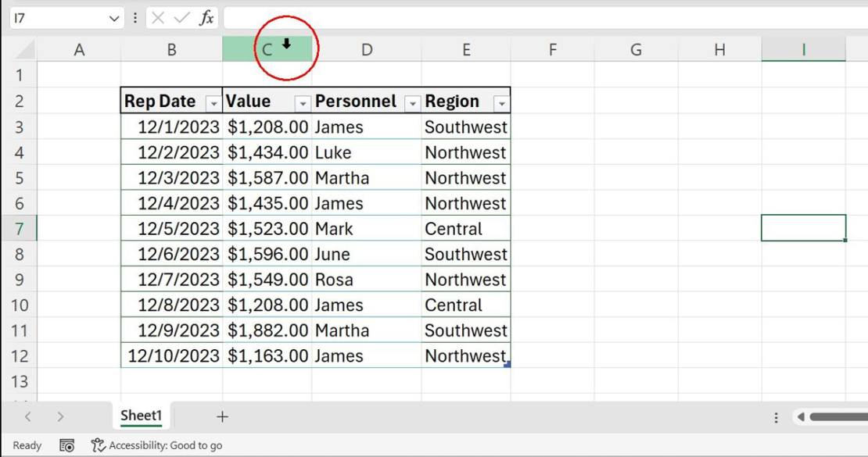Click the Enter checkmark icon near formula bar

pyautogui.click(x=179, y=17)
